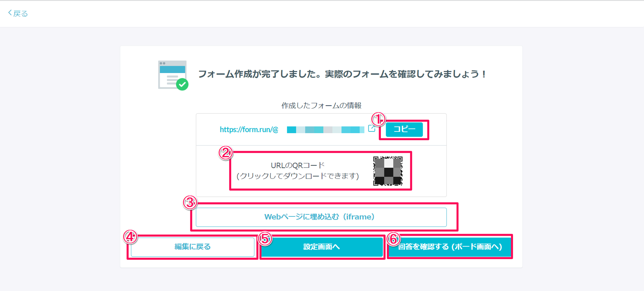This screenshot has width=644, height=291.
Task: Click the green checkmark badge
Action: click(182, 85)
